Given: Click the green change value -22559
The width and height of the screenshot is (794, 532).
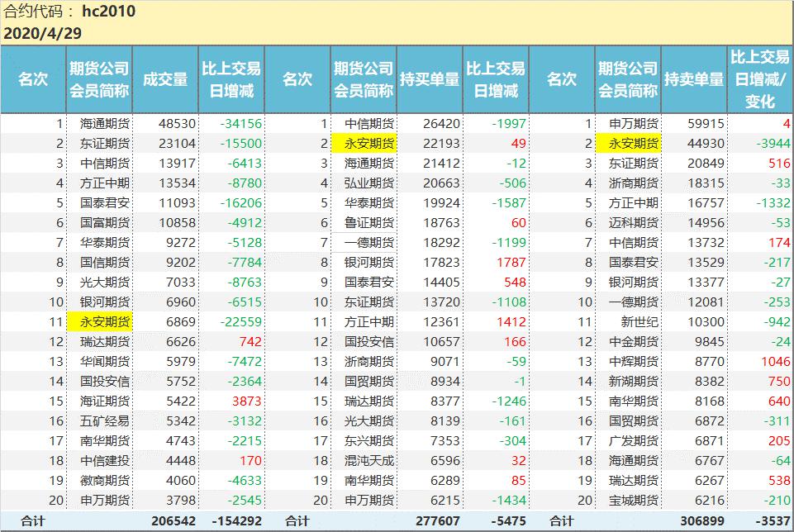Looking at the screenshot, I should tap(238, 321).
